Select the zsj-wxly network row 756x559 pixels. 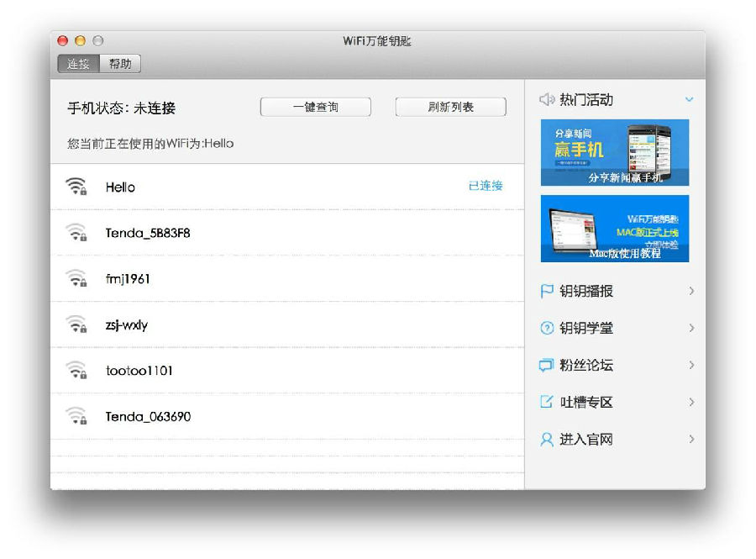coord(252,324)
